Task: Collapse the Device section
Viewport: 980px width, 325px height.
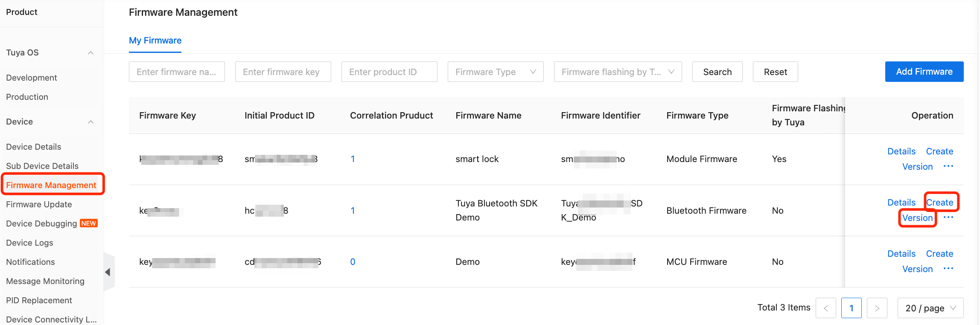Action: coord(90,122)
